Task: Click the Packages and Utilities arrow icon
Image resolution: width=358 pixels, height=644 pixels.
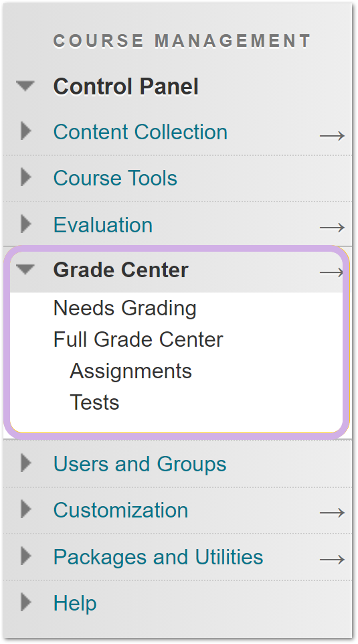Action: 332,560
